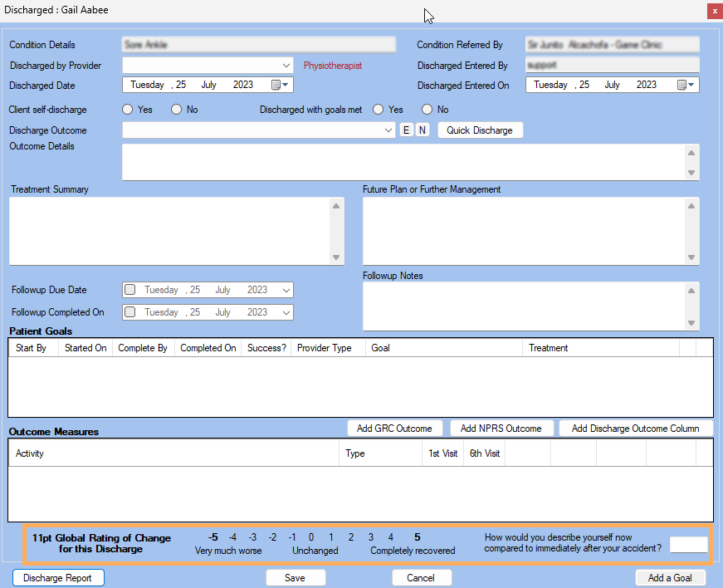This screenshot has width=723, height=588.
Task: Enable the Followup Due Date checkbox
Action: (x=130, y=290)
